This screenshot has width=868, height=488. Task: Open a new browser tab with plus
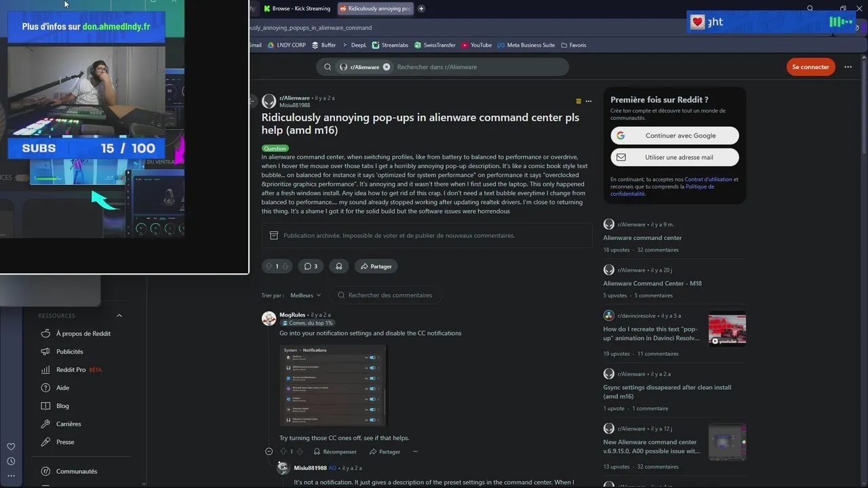(x=421, y=9)
